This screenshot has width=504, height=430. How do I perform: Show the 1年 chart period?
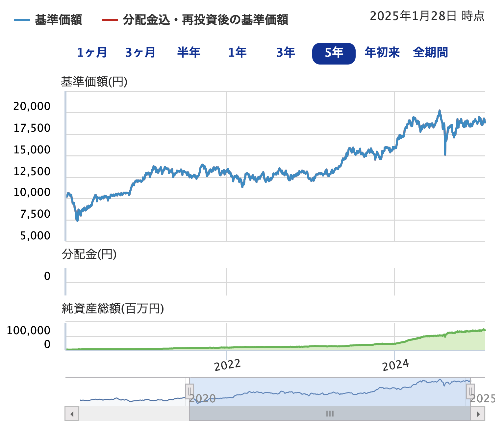click(x=237, y=53)
